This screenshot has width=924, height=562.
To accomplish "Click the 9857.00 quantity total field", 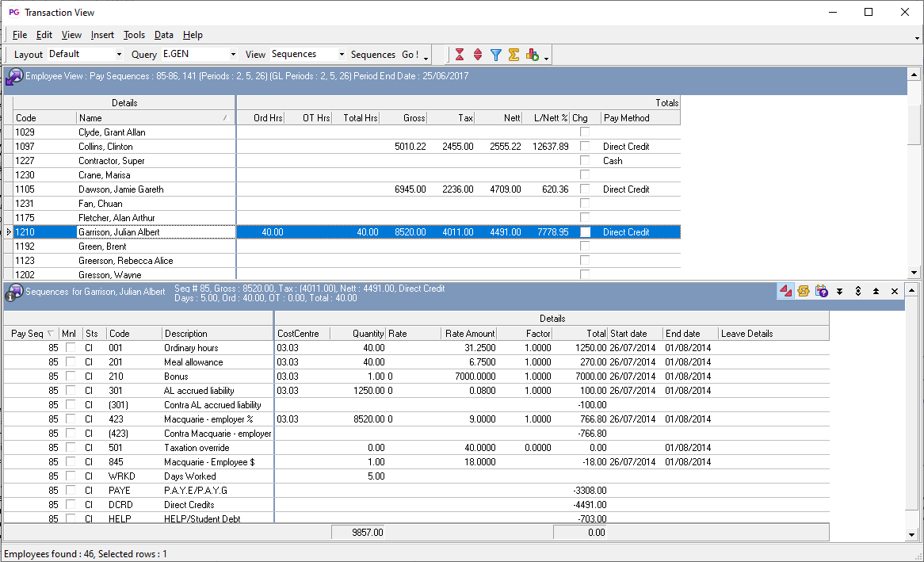I will click(358, 533).
